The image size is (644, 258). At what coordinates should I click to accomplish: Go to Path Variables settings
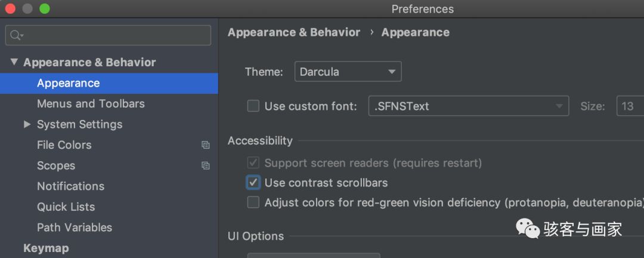[x=75, y=228]
